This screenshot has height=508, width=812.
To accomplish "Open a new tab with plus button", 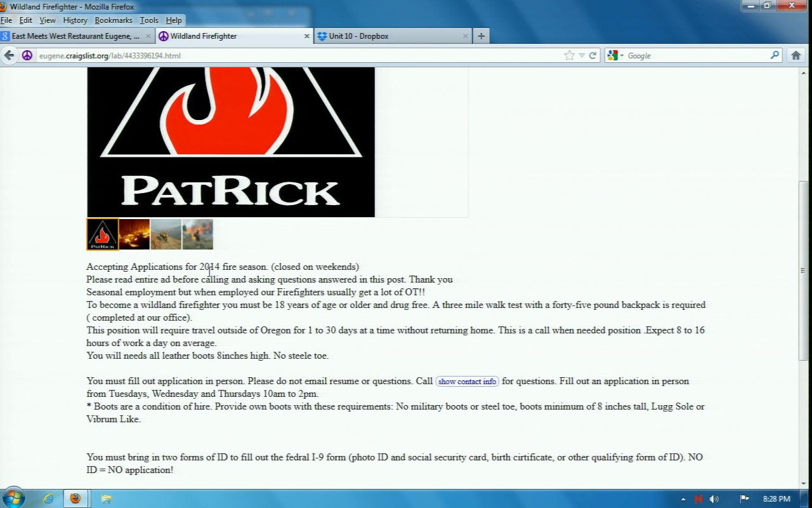I will tap(481, 36).
